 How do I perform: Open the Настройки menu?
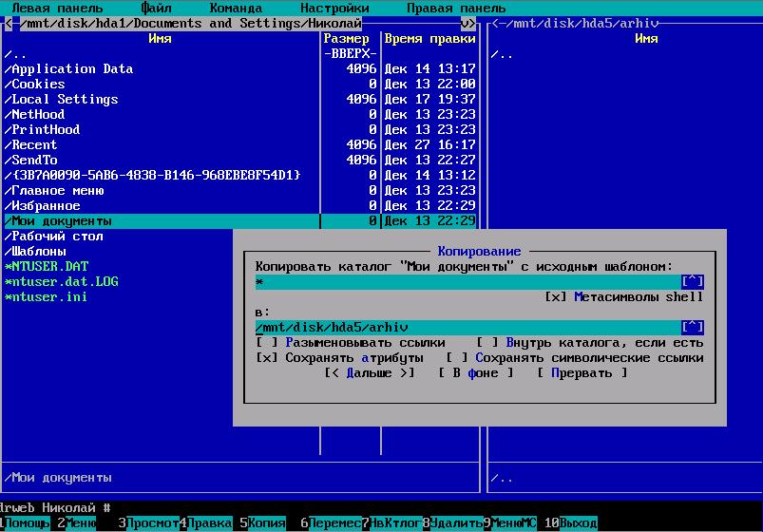coord(334,9)
